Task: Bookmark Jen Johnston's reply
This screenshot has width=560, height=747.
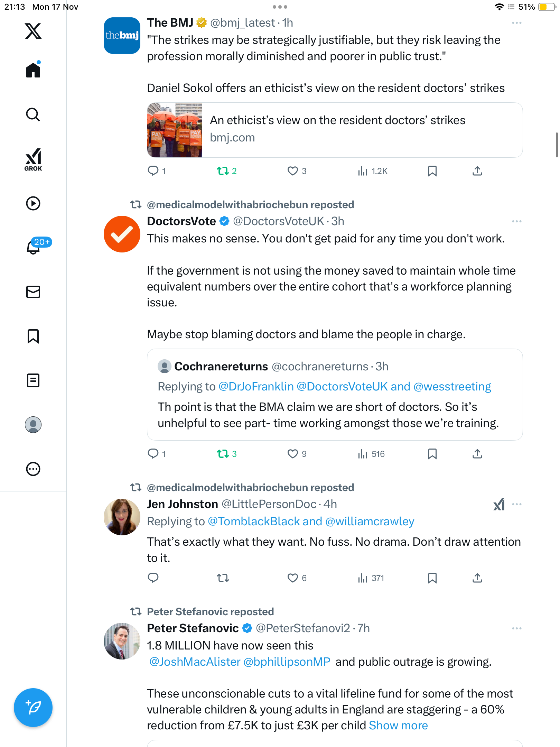Action: click(432, 578)
